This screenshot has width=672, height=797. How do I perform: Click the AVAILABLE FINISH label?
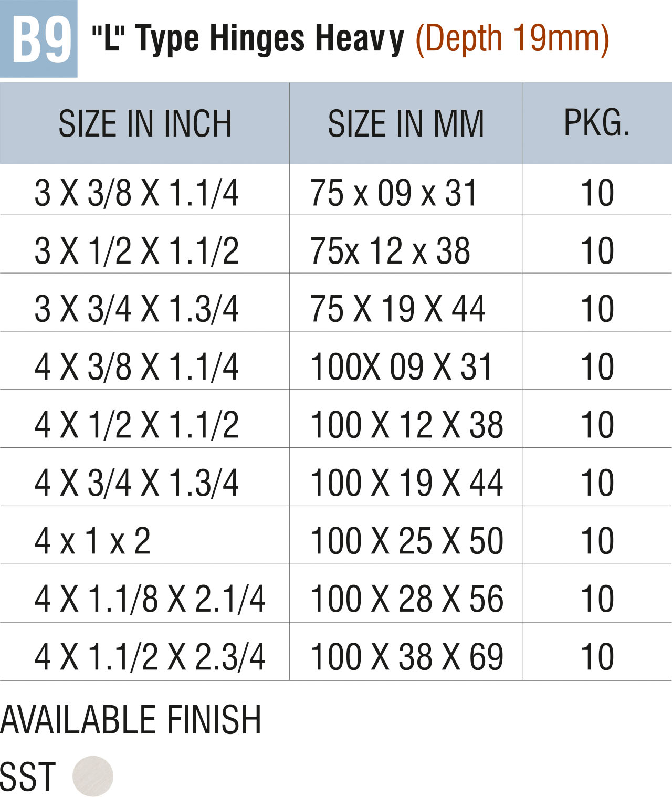pos(131,720)
